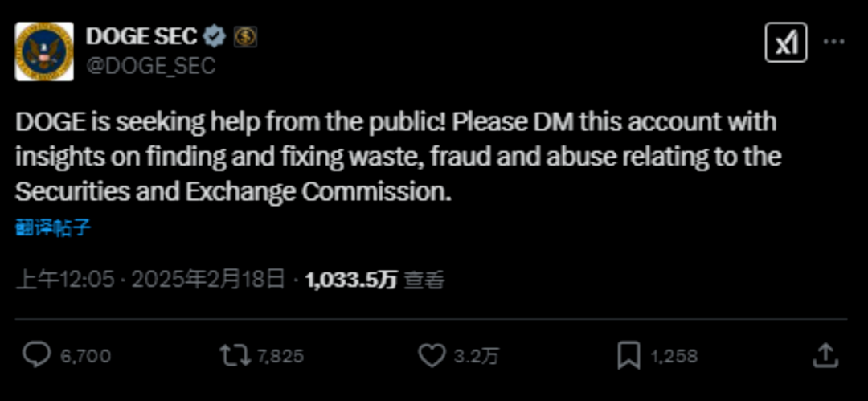The image size is (868, 401).
Task: Bookmark this post with bookmark icon
Action: point(628,354)
